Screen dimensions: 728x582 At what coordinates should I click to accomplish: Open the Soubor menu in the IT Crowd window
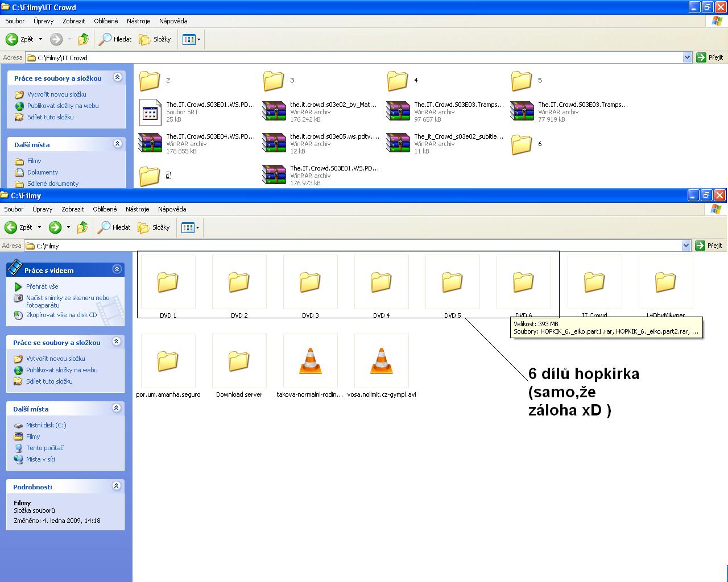pyautogui.click(x=15, y=21)
